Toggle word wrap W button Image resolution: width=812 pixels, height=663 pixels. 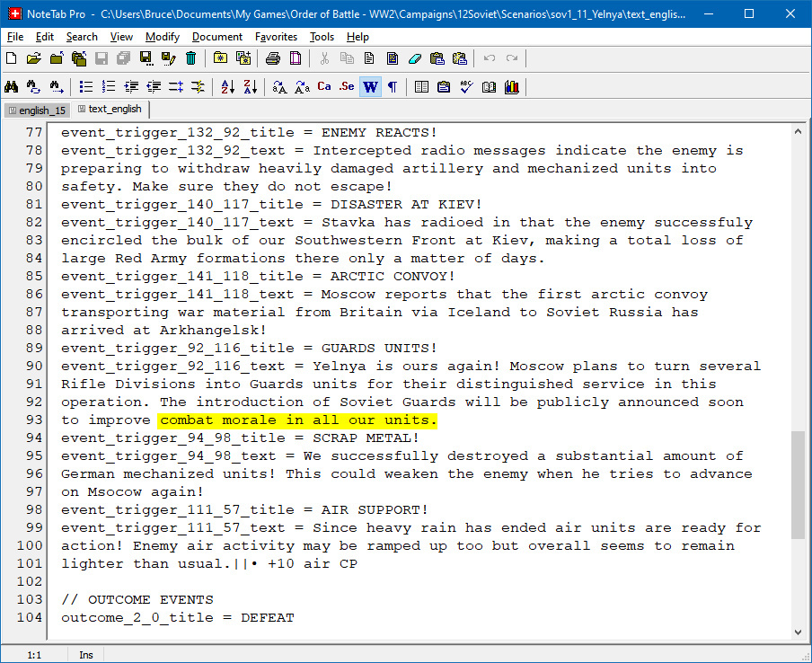[x=370, y=86]
